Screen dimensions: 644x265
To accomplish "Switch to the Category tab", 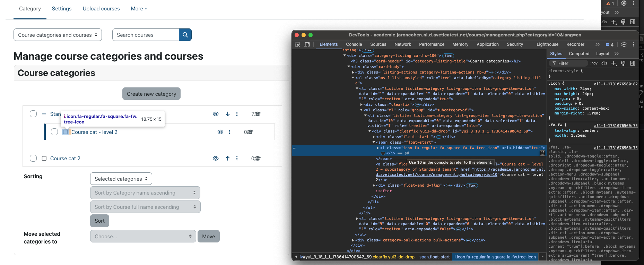I will click(30, 9).
